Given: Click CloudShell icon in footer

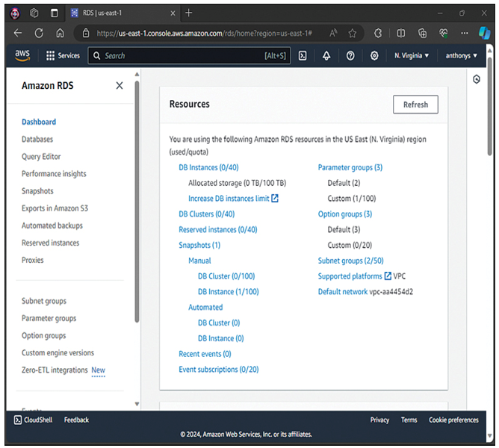Looking at the screenshot, I should pyautogui.click(x=18, y=420).
